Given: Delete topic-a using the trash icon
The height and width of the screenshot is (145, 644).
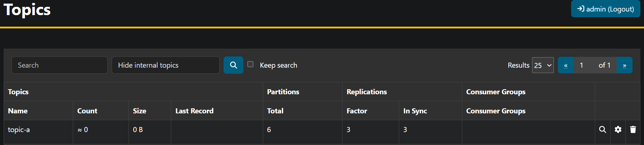Looking at the screenshot, I should point(633,130).
